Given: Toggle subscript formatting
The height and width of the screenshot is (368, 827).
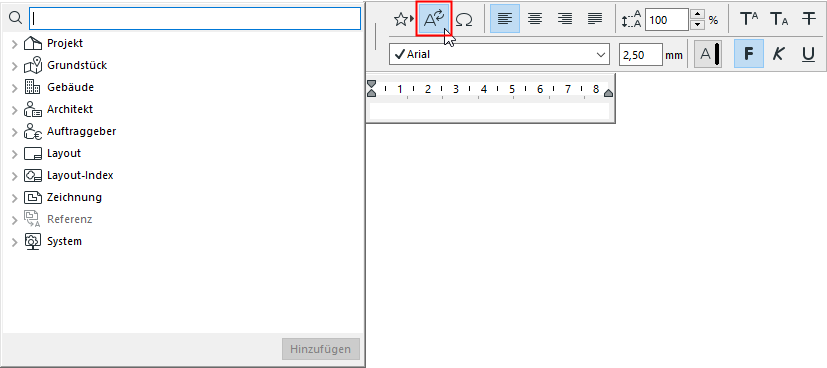Looking at the screenshot, I should tap(779, 20).
